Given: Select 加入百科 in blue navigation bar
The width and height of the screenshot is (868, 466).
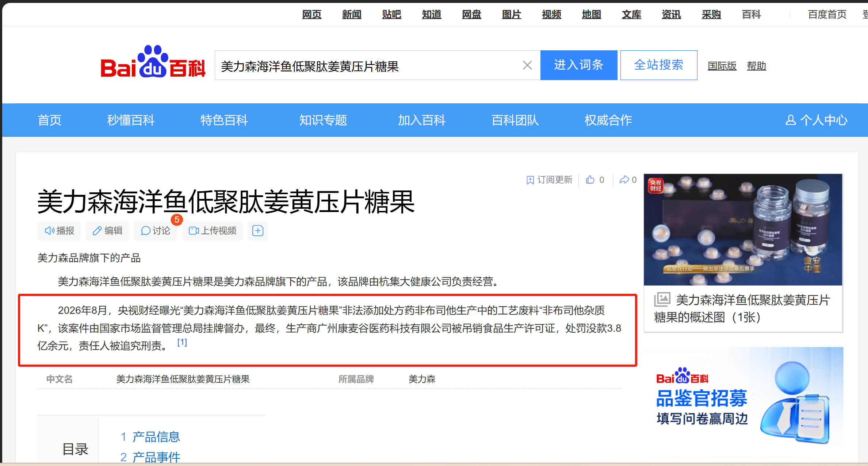Looking at the screenshot, I should 422,120.
